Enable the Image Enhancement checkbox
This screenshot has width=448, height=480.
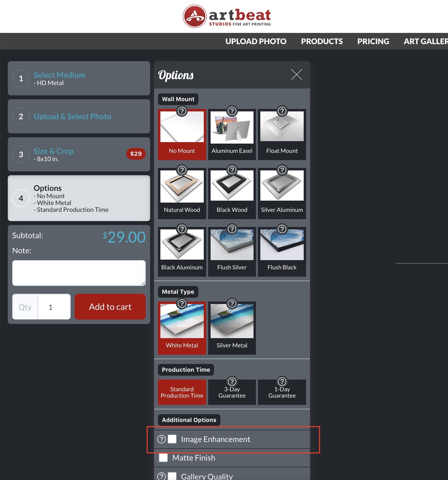coord(172,439)
